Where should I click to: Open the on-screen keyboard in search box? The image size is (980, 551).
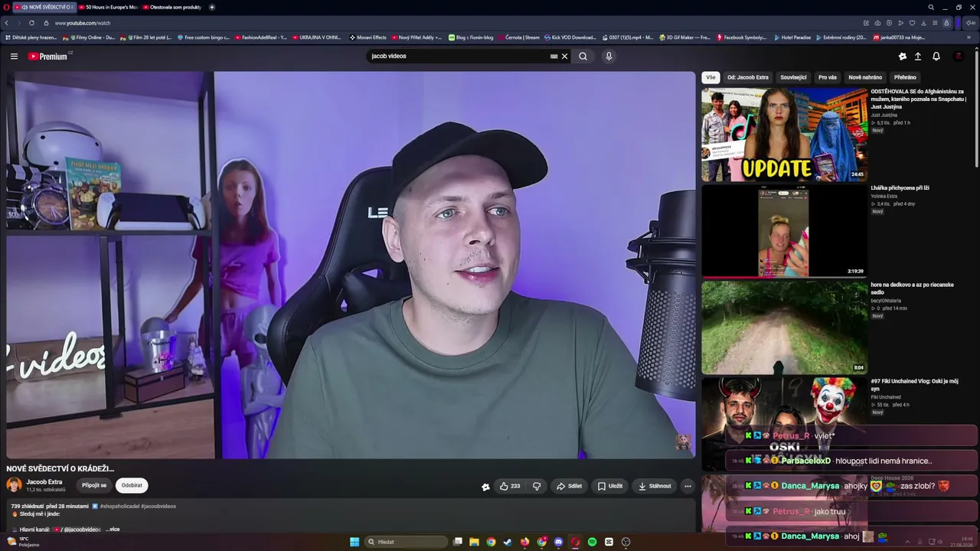[x=554, y=56]
